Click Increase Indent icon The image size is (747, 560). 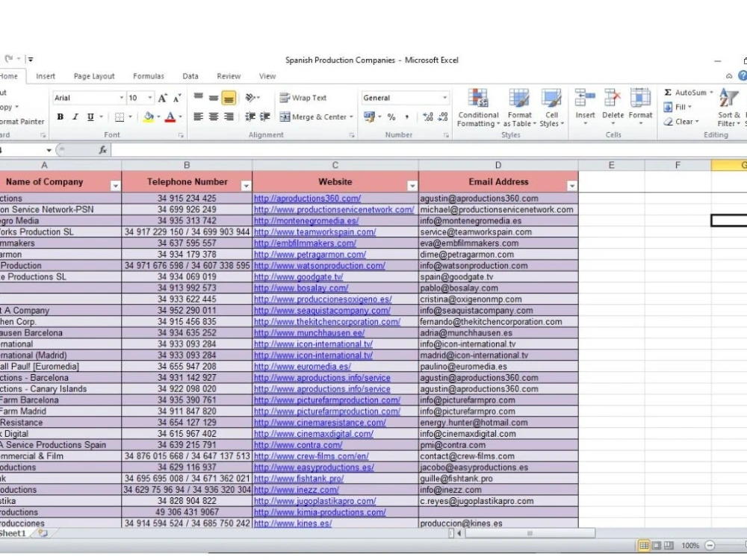[x=265, y=116]
